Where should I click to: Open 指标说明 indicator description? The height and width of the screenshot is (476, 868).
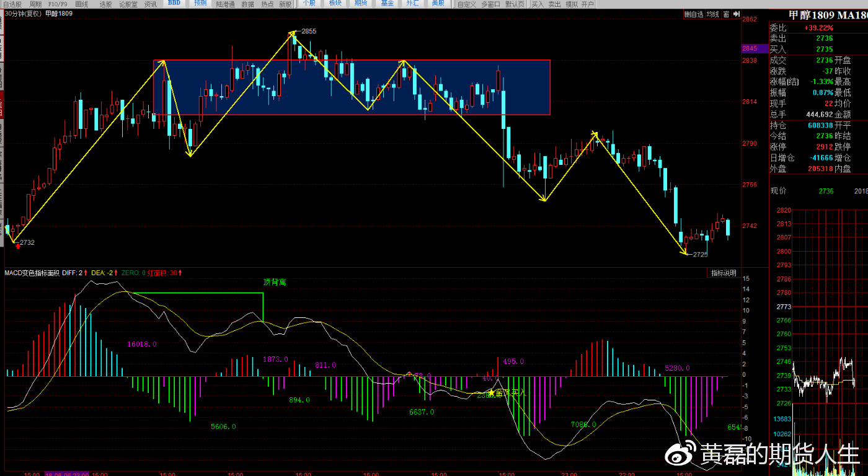[724, 273]
